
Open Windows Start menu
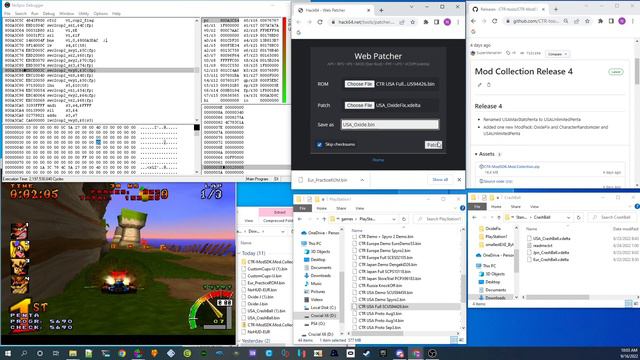pos(7,353)
